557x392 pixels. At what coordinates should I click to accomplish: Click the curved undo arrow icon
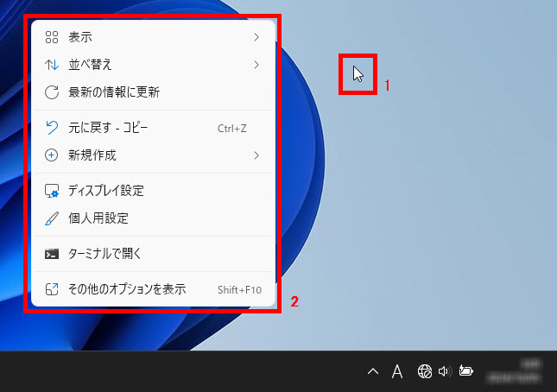tap(51, 128)
